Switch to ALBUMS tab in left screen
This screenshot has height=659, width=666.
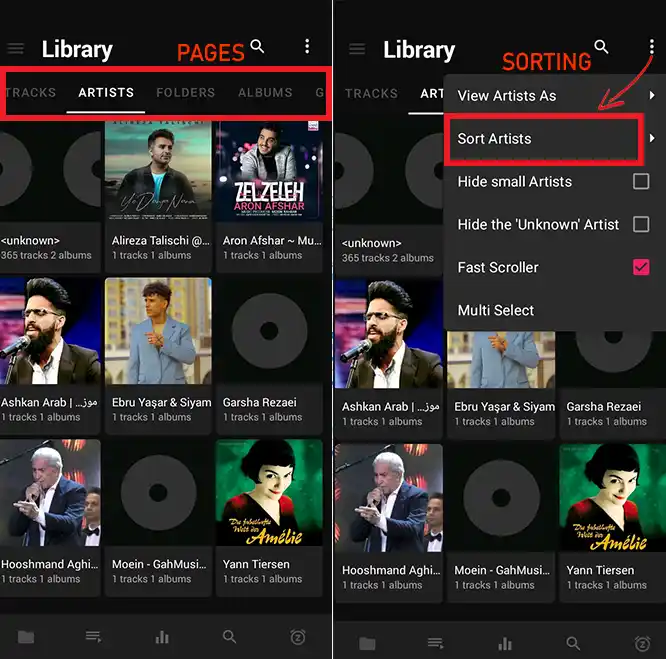coord(265,93)
